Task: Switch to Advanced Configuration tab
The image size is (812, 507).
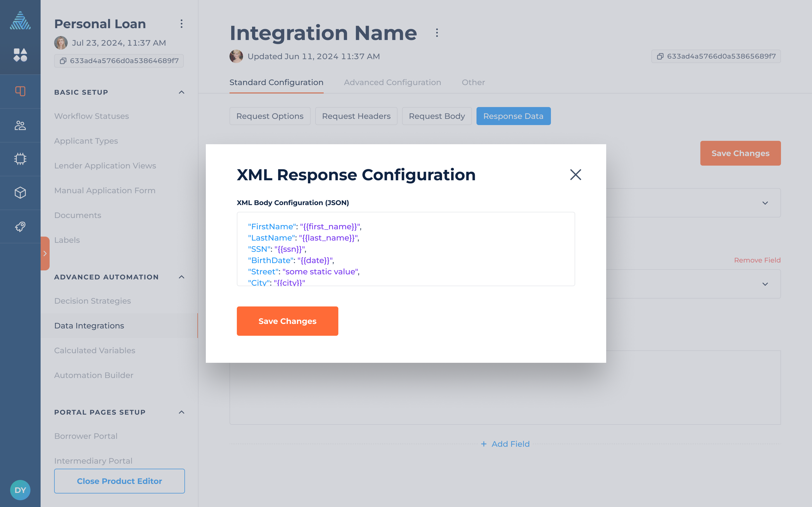Action: [392, 83]
